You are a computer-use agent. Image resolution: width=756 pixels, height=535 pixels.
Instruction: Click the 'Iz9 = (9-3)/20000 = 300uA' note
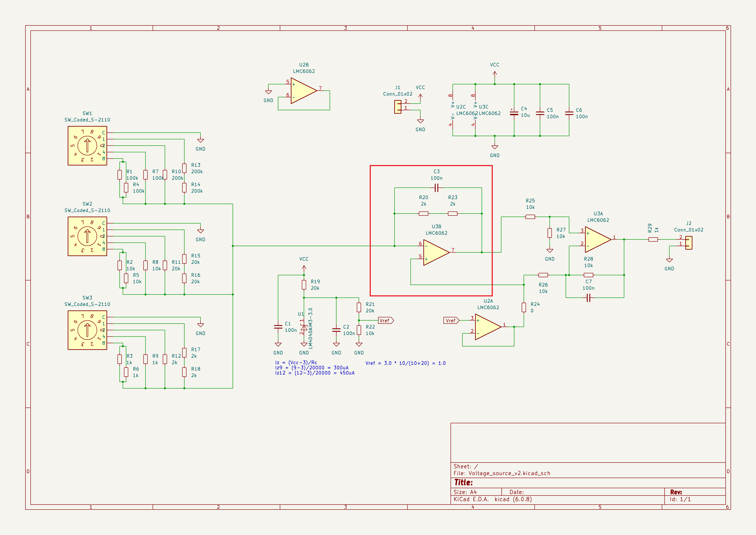pyautogui.click(x=312, y=368)
